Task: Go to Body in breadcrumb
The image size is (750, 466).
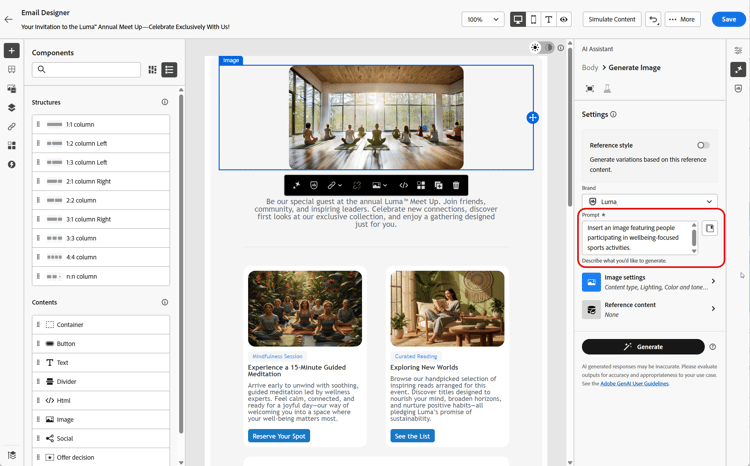Action: coord(590,68)
